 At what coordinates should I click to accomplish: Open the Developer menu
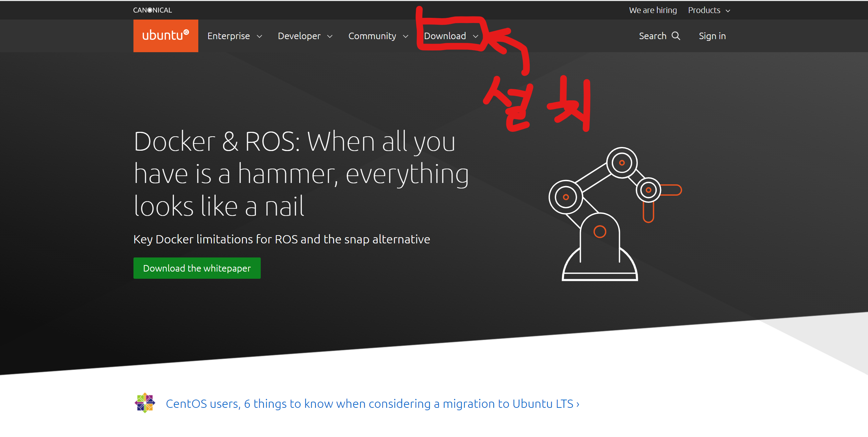[x=299, y=36]
